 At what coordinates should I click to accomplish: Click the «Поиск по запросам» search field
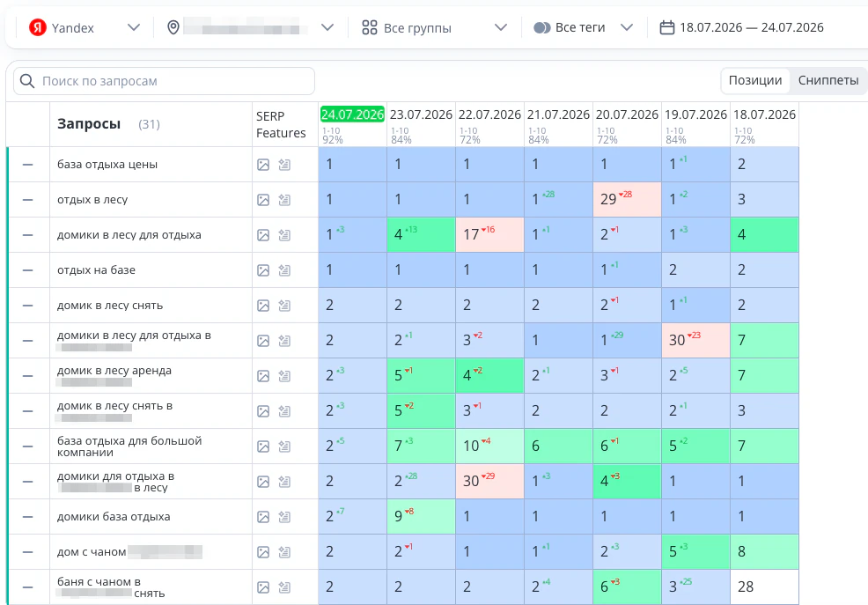(x=164, y=81)
